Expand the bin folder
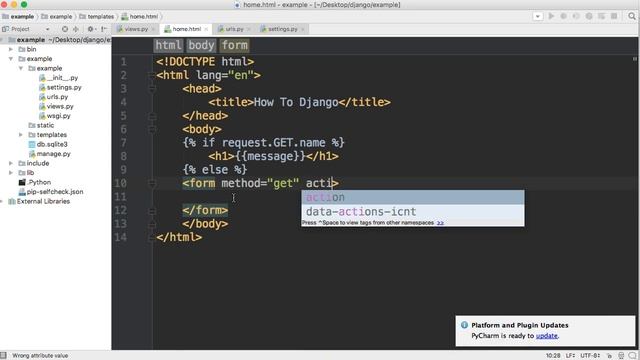Screen dimensions: 640x360 tap(11, 49)
